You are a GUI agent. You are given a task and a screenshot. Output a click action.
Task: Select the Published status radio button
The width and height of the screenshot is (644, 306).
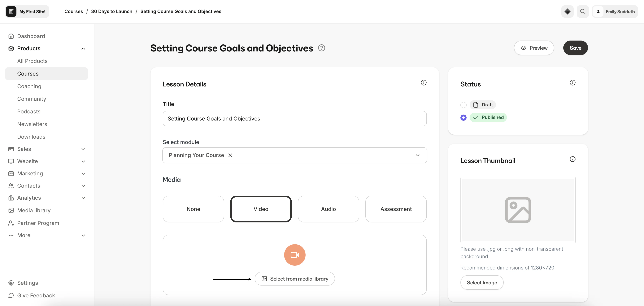[463, 117]
